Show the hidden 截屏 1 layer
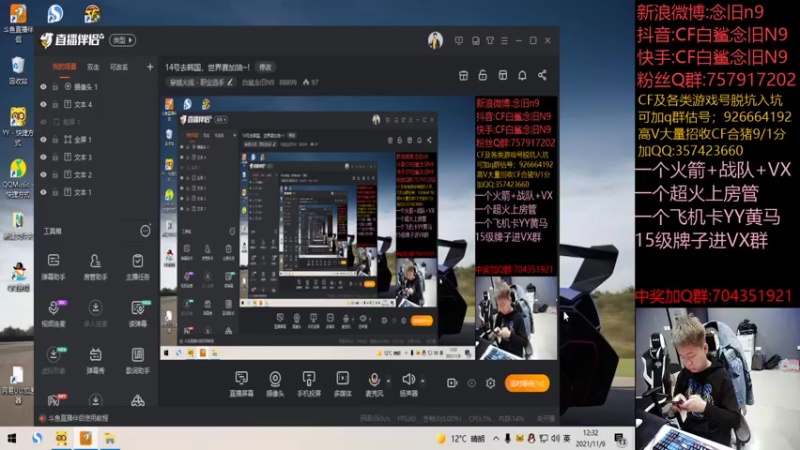 point(43,122)
